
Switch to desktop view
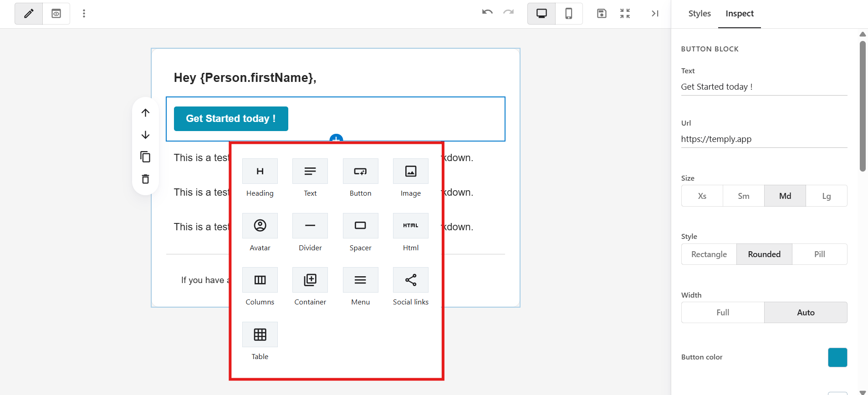click(x=541, y=14)
